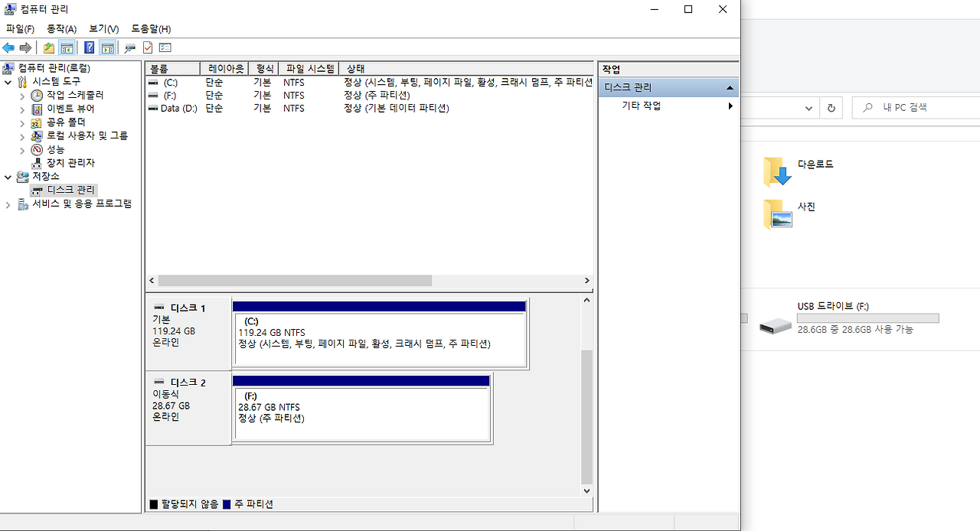The width and height of the screenshot is (980, 531).
Task: Click the clock icon beside 작업 스케줄러
Action: [37, 96]
